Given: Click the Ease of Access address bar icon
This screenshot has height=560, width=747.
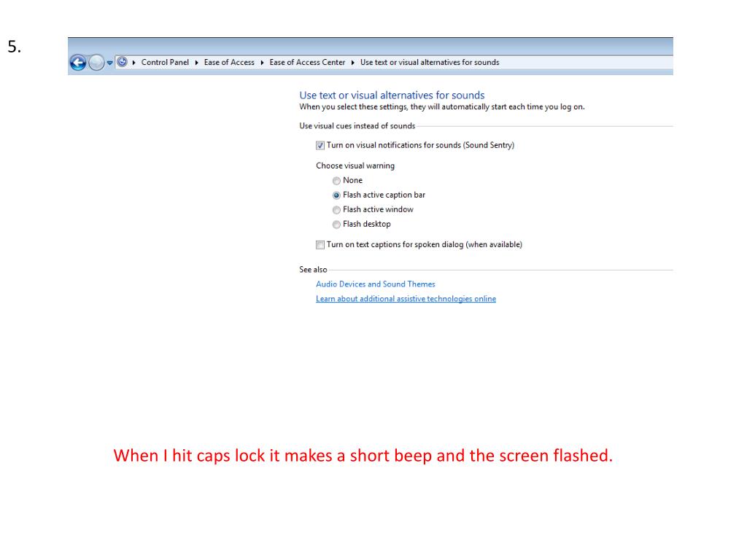Looking at the screenshot, I should [122, 62].
